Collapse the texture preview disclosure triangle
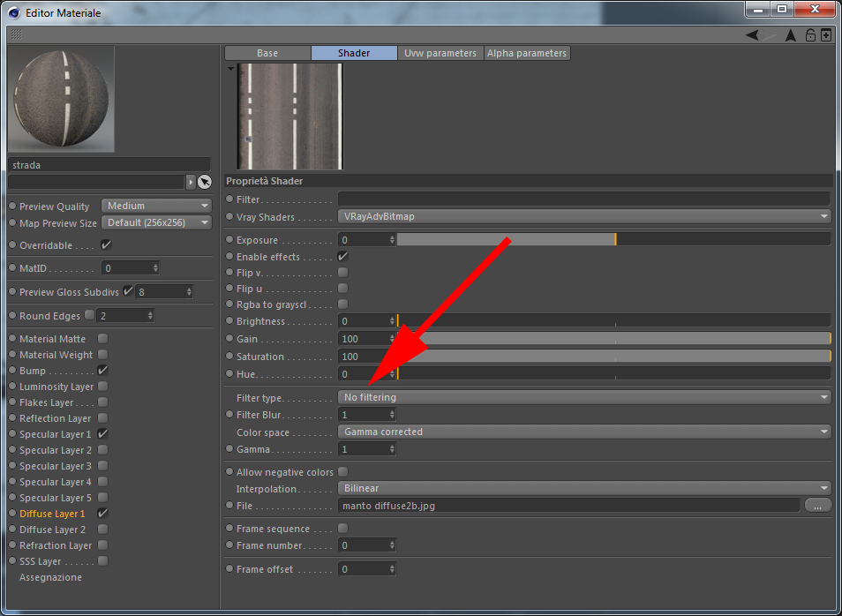This screenshot has width=842, height=616. pos(230,69)
